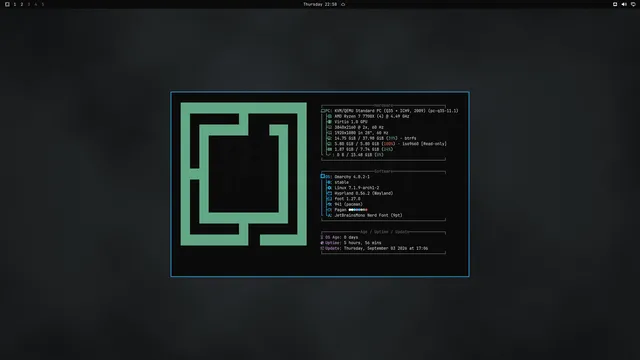
Task: Click the PC icon beside KVM/QEMU
Action: pos(323,111)
